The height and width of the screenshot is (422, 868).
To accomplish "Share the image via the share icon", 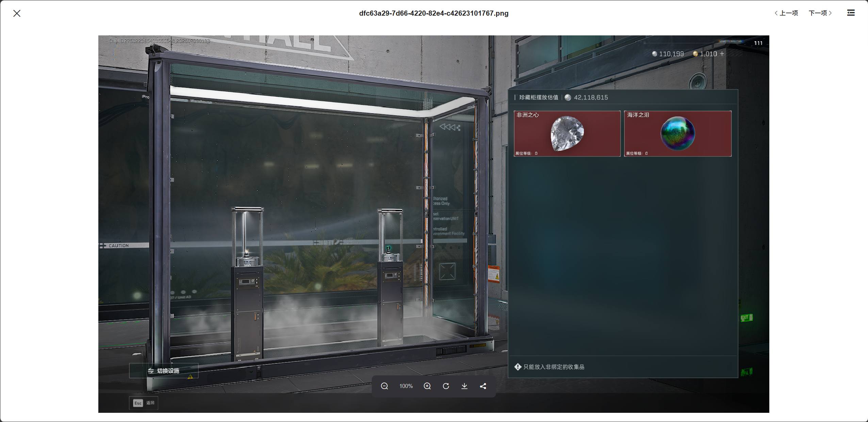I will pyautogui.click(x=483, y=386).
